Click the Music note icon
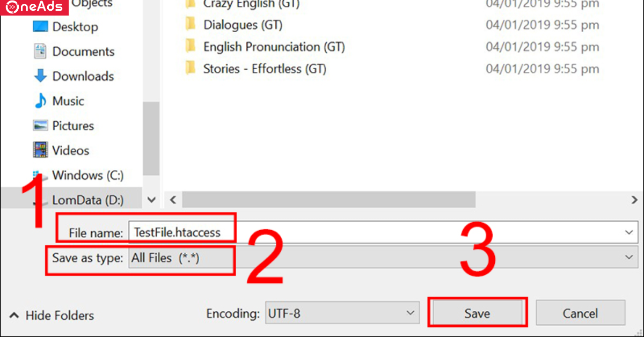This screenshot has width=644, height=337. 40,101
